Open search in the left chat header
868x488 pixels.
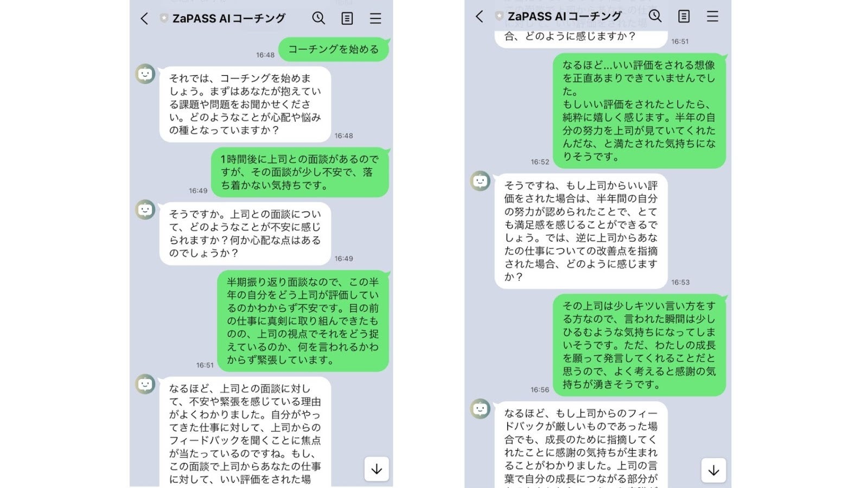tap(318, 18)
